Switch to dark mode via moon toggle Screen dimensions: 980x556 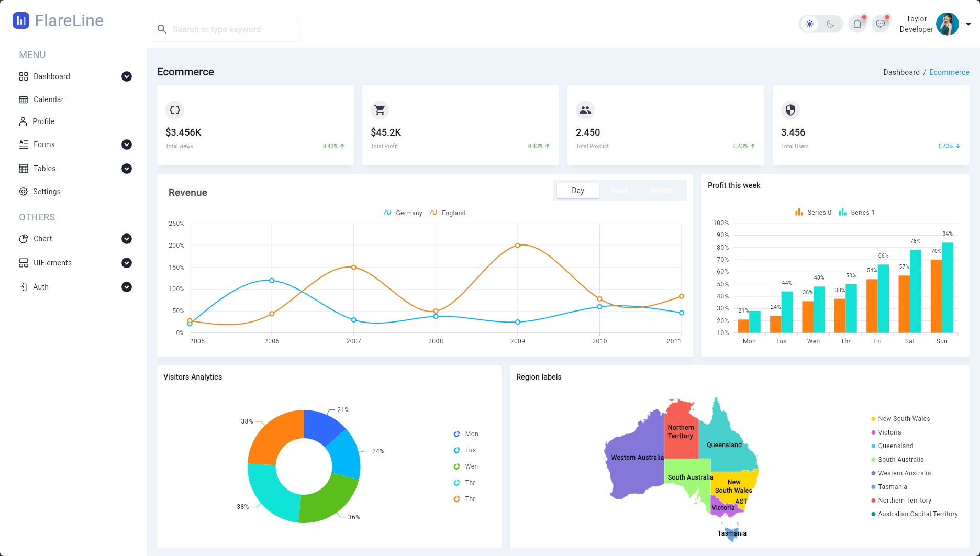point(830,24)
